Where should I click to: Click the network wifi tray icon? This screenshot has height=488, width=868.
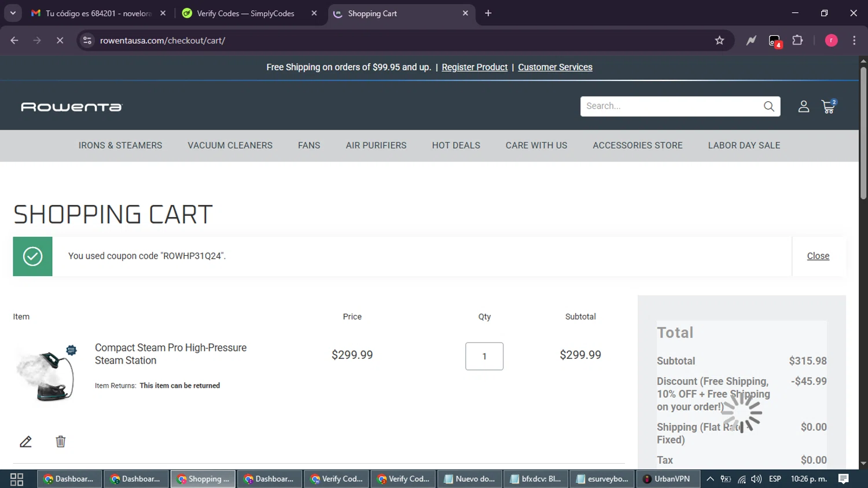741,479
